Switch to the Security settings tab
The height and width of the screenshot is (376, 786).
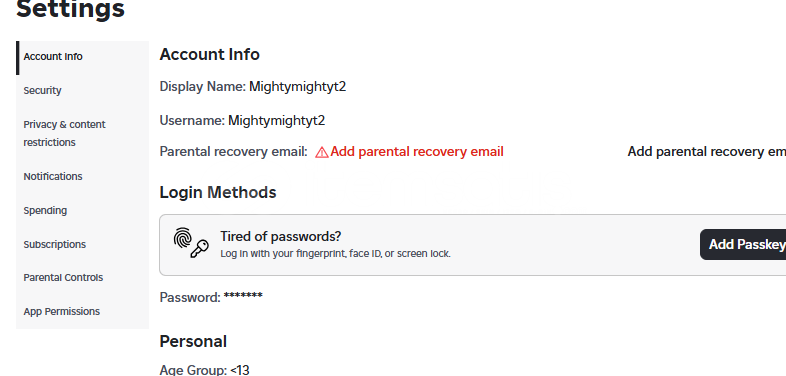point(83,91)
